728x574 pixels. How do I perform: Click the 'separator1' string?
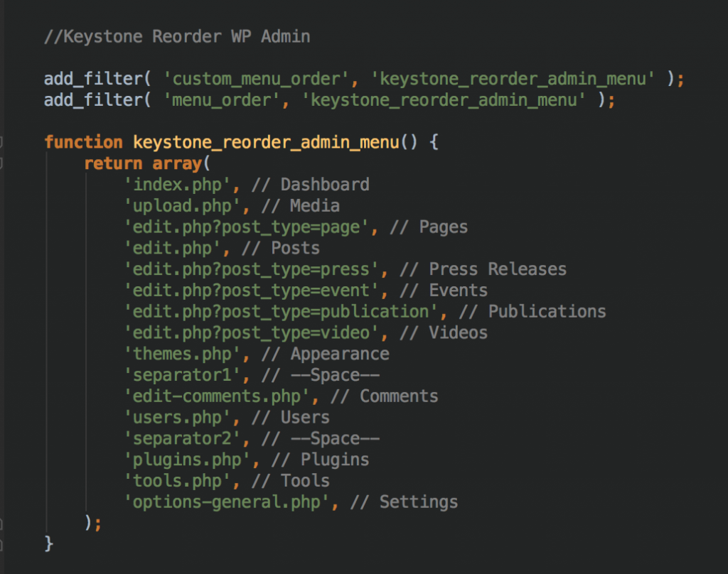click(182, 375)
